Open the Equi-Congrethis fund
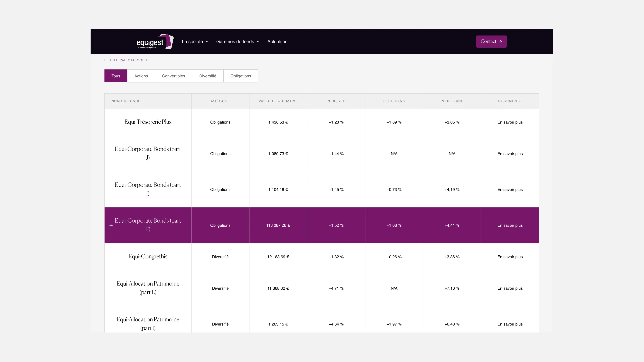The image size is (644, 362). pyautogui.click(x=148, y=257)
